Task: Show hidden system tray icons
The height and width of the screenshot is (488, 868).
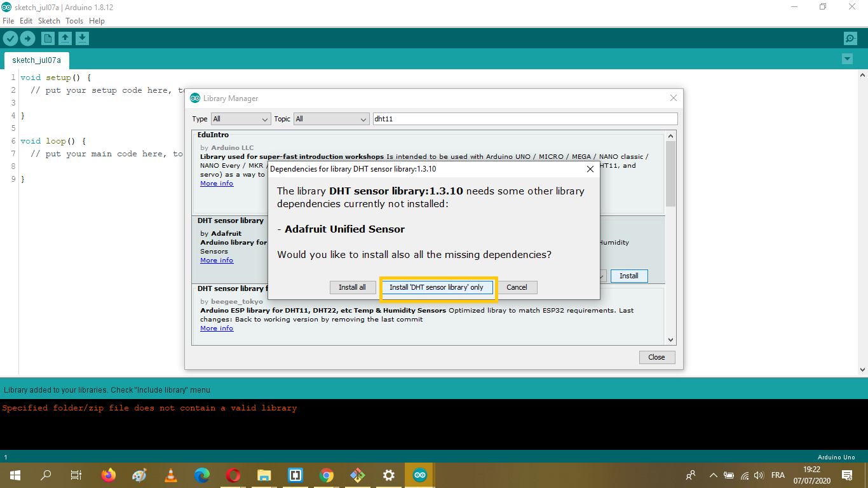Action: point(713,475)
